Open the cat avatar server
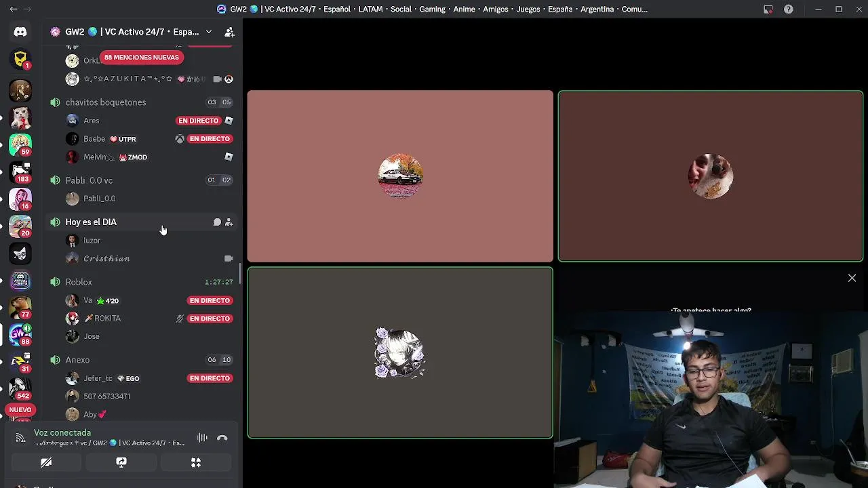The height and width of the screenshot is (488, 868). tap(20, 117)
